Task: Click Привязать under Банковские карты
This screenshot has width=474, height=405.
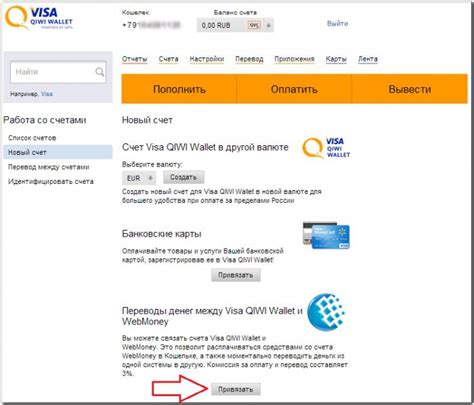Action: click(236, 275)
